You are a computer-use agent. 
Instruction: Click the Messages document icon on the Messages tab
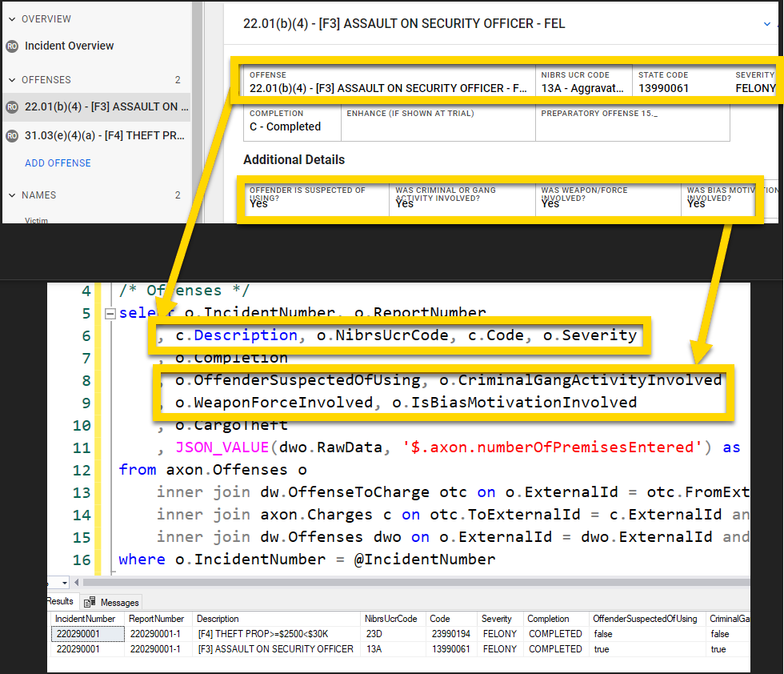coord(88,601)
